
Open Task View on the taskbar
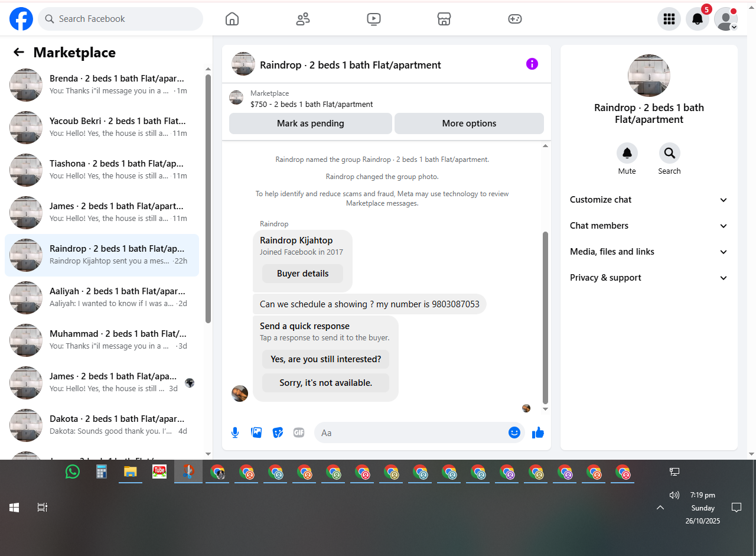click(x=43, y=508)
